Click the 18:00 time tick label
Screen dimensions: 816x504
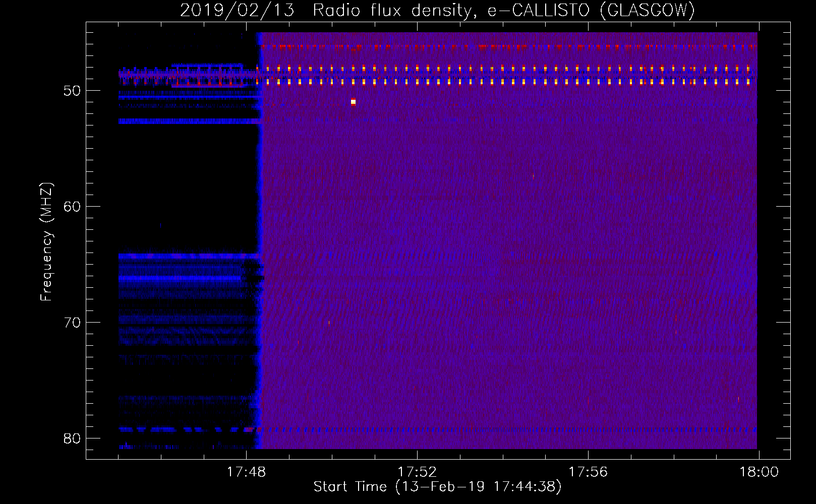(x=759, y=472)
